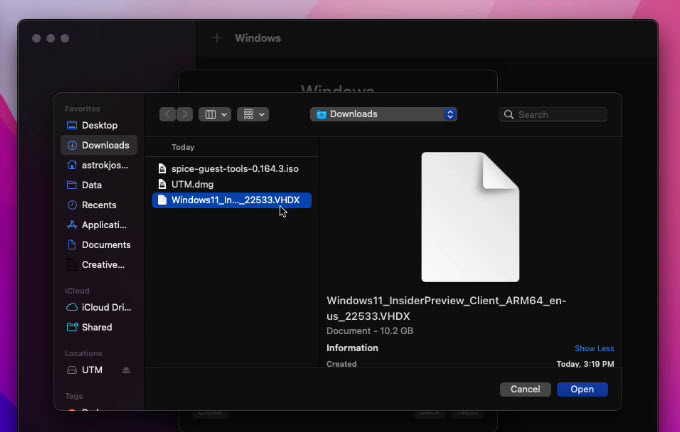
Task: Click the iCloud Drive cloud icon
Action: point(72,307)
